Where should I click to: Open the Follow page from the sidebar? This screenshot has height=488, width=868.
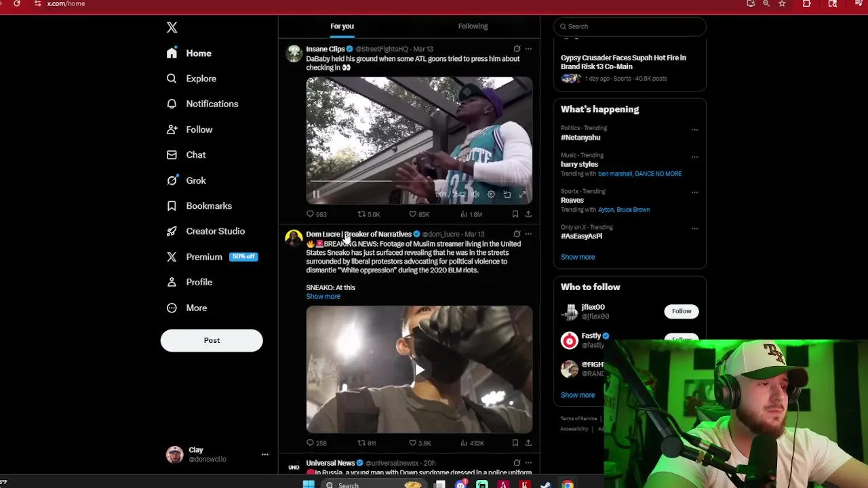tap(189, 129)
